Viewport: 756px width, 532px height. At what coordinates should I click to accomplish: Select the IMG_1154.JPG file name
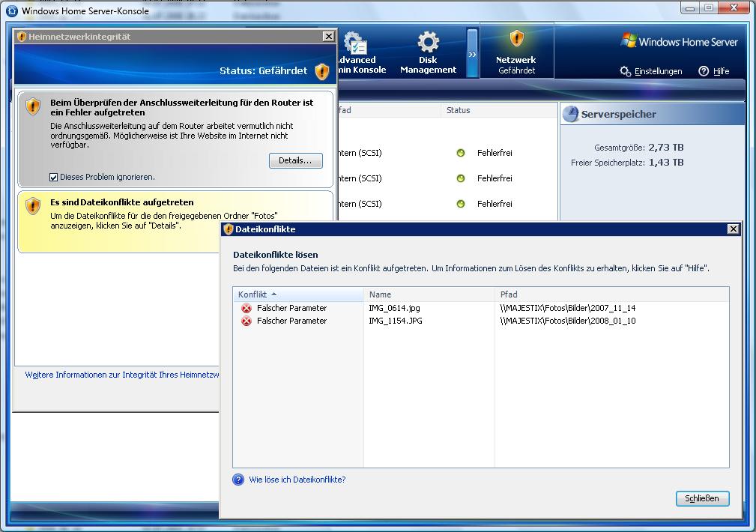396,321
